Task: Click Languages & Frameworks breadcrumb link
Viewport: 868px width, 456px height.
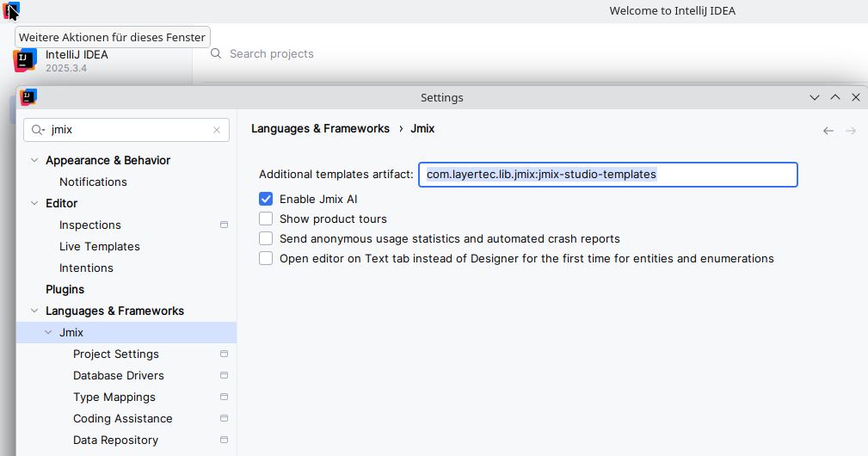Action: (x=320, y=129)
